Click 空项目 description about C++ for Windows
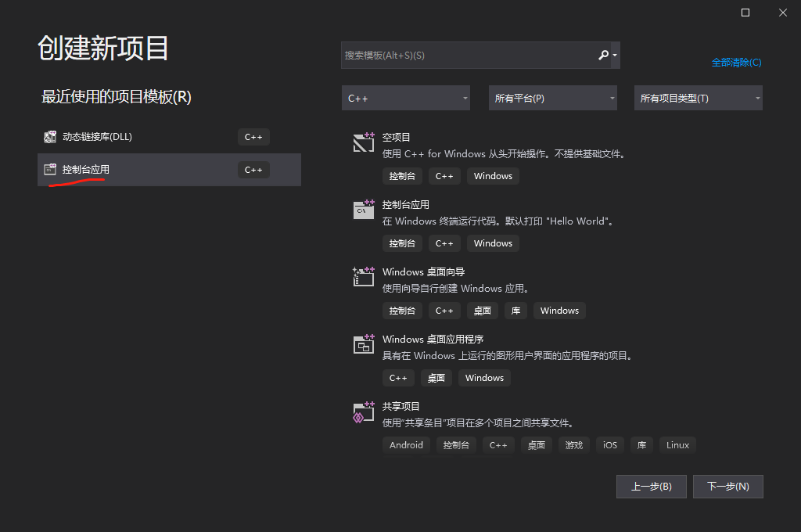The width and height of the screenshot is (801, 532). [x=505, y=154]
